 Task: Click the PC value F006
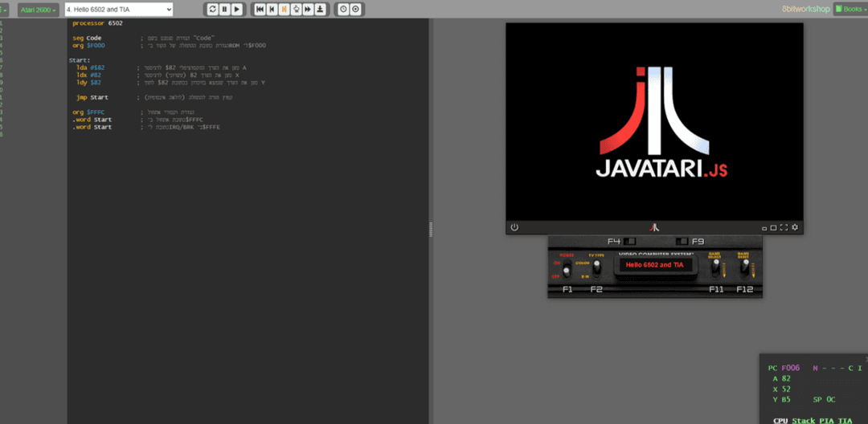click(x=791, y=368)
